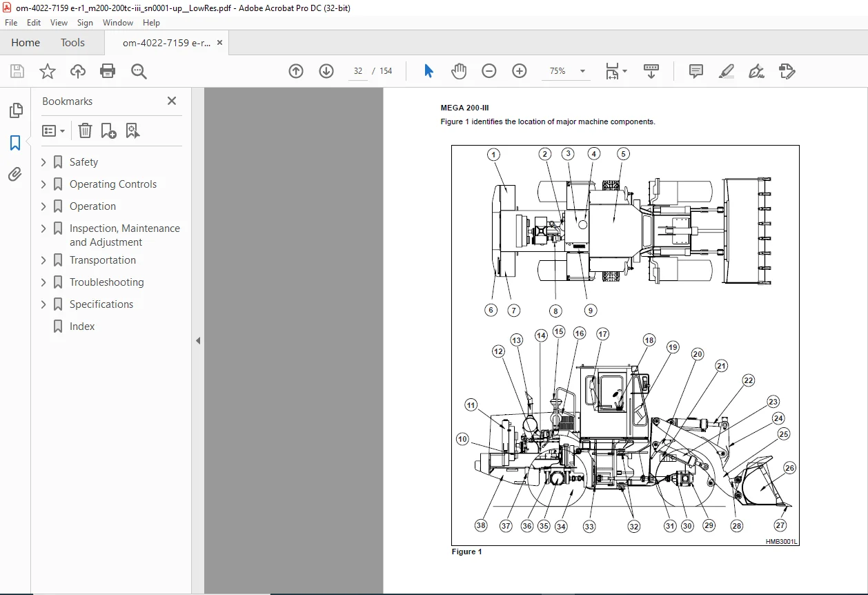Go to previous page arrow
Screen dimensions: 868x595
296,71
